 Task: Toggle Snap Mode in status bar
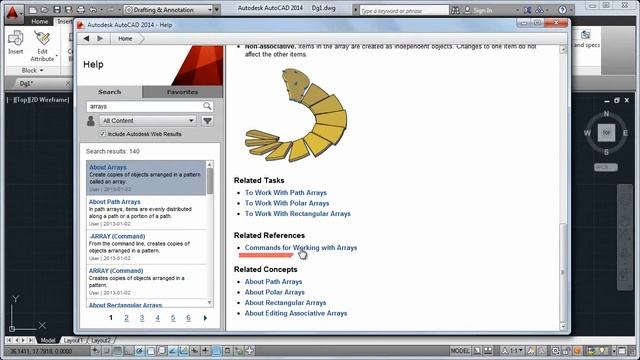107,351
